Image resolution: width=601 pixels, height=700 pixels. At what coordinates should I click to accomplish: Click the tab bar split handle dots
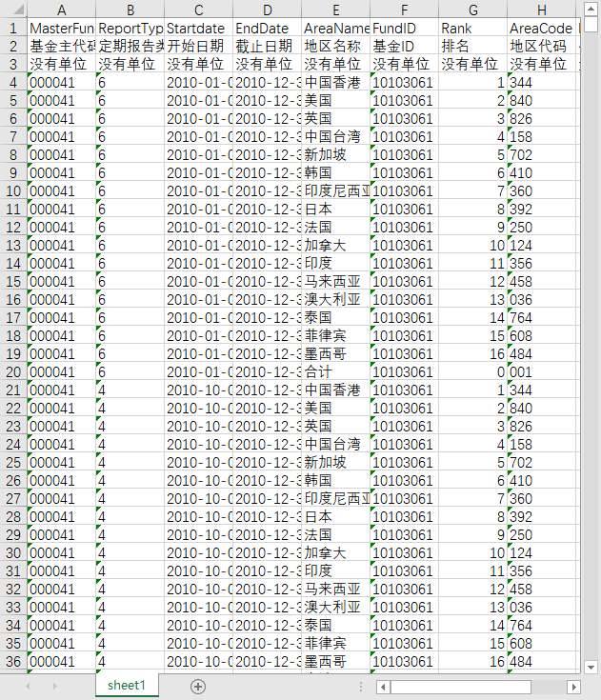(x=361, y=686)
